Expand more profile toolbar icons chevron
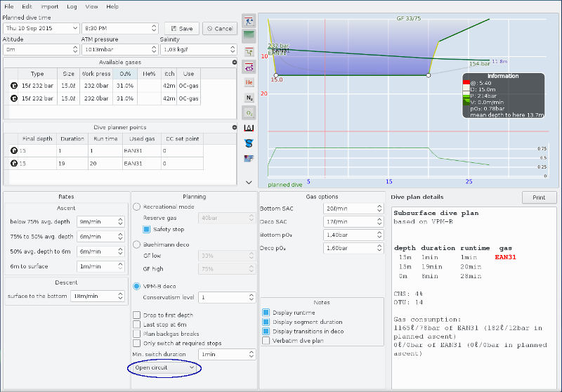 pyautogui.click(x=249, y=183)
